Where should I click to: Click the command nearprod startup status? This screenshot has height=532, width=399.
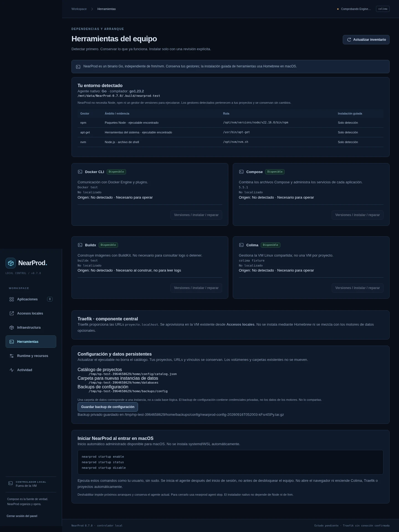(103, 462)
